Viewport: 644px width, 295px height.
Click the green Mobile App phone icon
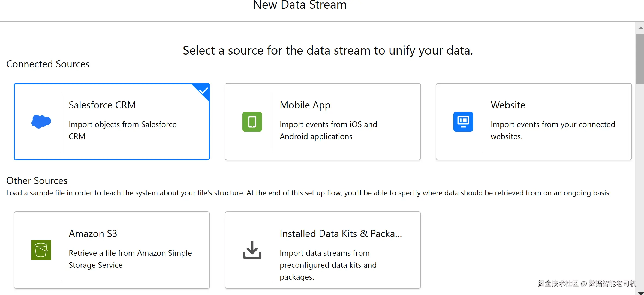(252, 122)
